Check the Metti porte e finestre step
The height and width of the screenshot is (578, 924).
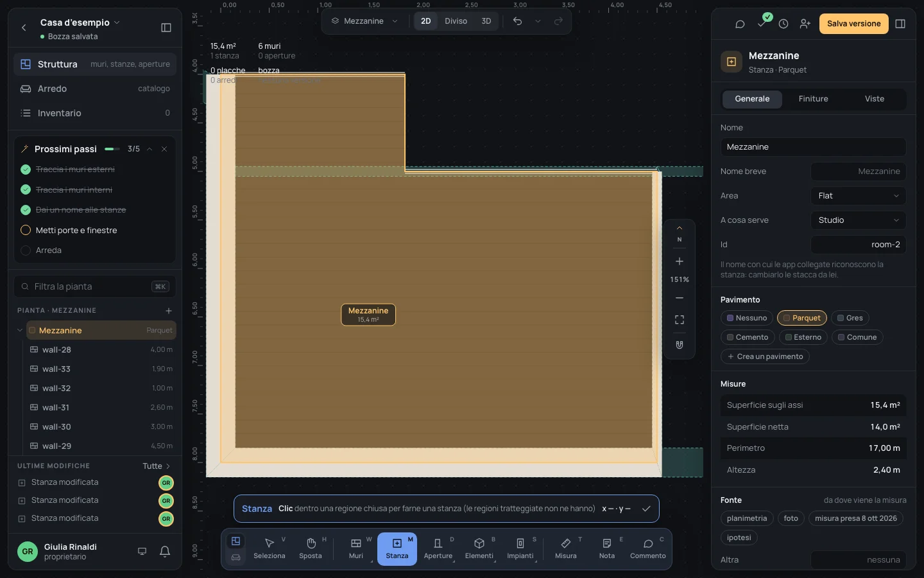(x=26, y=230)
